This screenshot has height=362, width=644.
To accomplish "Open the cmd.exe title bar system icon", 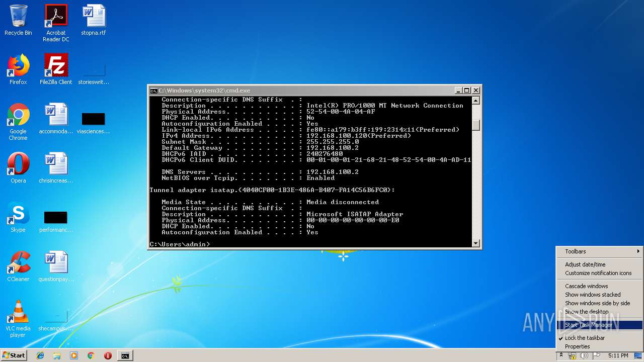I will pyautogui.click(x=153, y=90).
